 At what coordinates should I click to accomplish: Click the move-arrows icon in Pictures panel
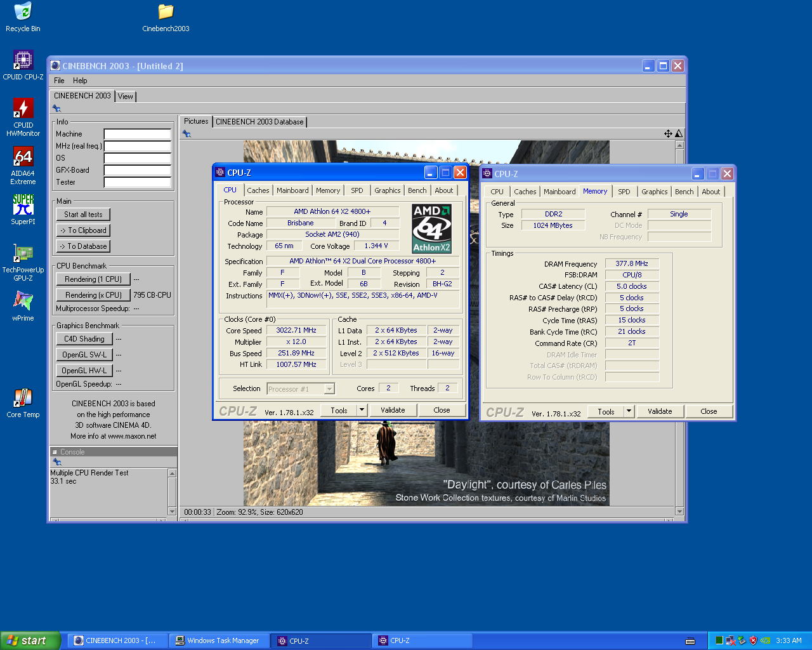[x=668, y=133]
